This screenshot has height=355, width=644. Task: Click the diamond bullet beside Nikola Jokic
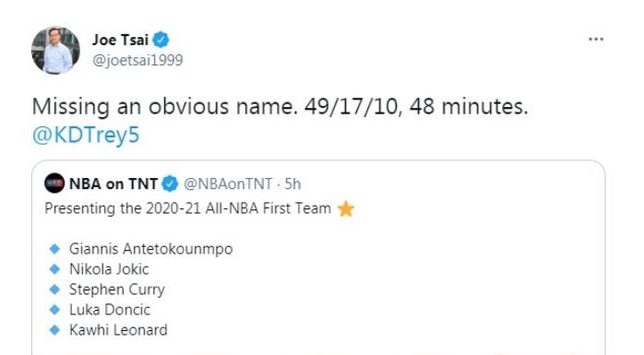[54, 269]
